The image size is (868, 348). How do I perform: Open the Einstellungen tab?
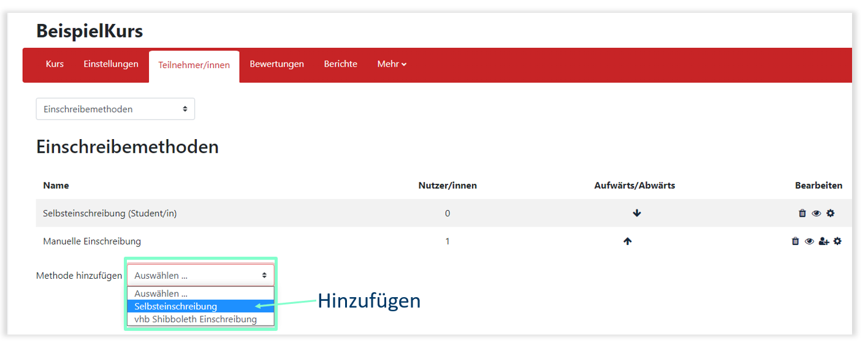pos(111,64)
